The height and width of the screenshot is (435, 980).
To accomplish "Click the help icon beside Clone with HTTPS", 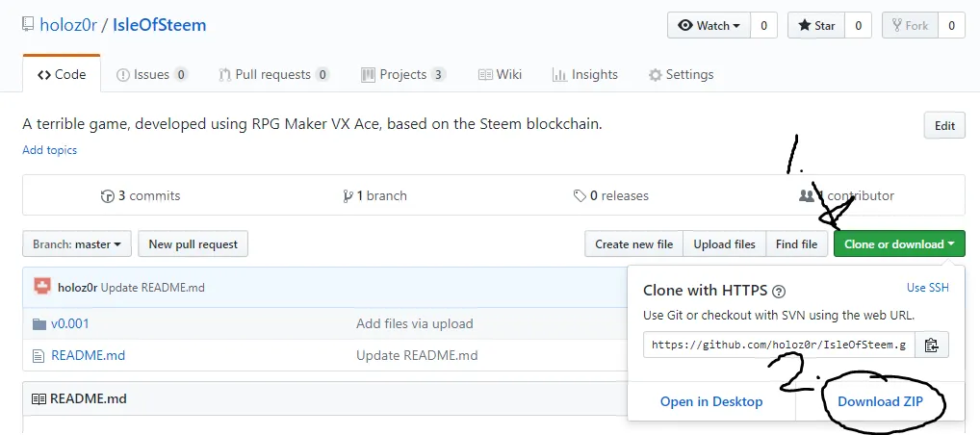I will [779, 292].
